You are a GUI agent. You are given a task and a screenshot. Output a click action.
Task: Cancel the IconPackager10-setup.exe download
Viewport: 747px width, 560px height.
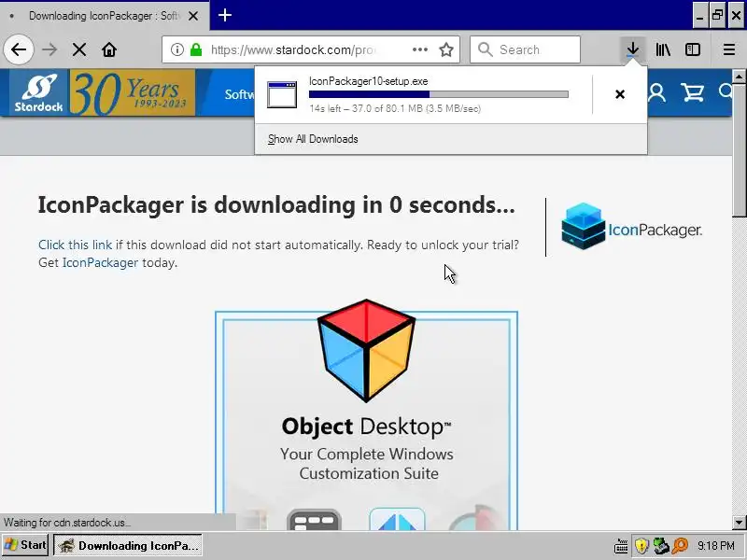620,94
